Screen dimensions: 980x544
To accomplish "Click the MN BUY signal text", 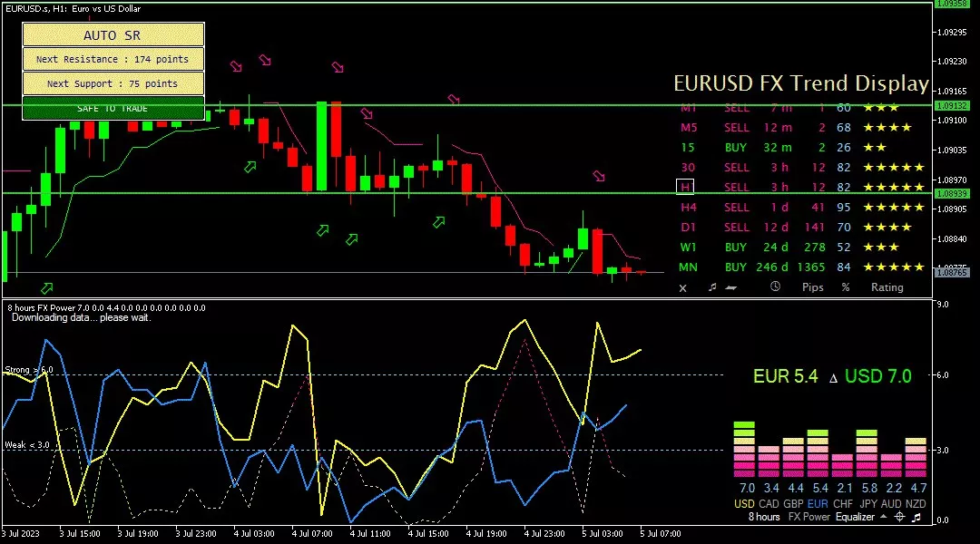I will (736, 267).
